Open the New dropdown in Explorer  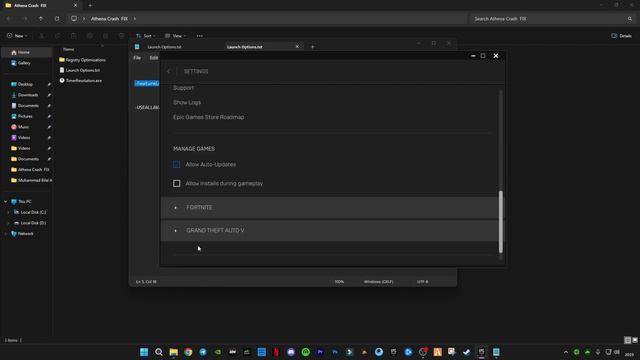coord(17,36)
